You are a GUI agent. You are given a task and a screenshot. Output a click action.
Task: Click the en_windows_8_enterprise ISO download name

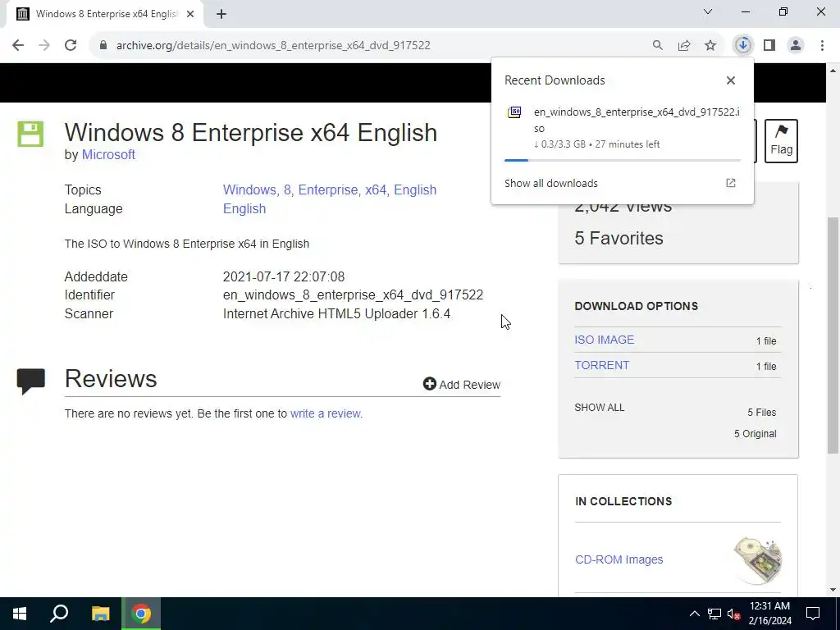click(637, 120)
